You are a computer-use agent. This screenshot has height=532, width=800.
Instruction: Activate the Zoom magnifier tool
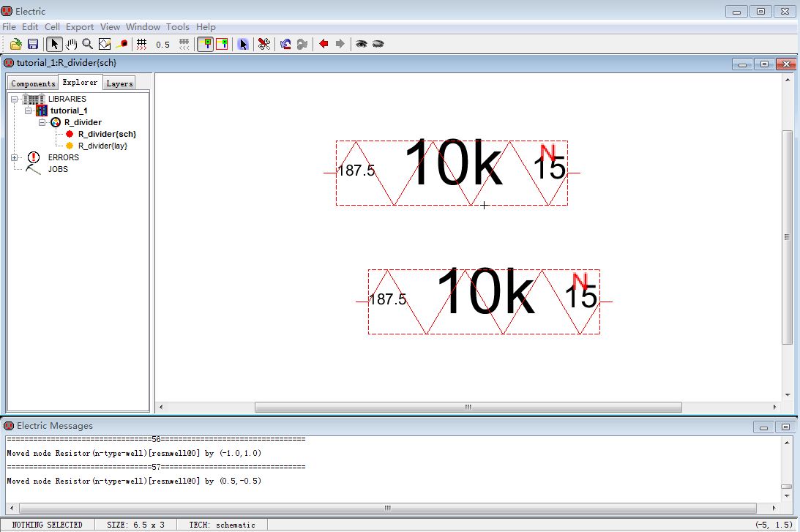pyautogui.click(x=88, y=44)
